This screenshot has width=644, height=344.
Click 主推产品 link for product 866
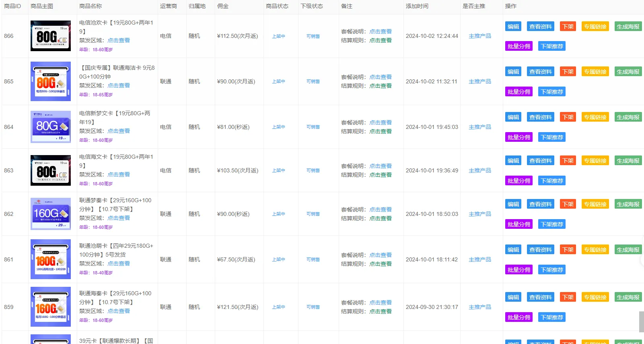pyautogui.click(x=480, y=36)
